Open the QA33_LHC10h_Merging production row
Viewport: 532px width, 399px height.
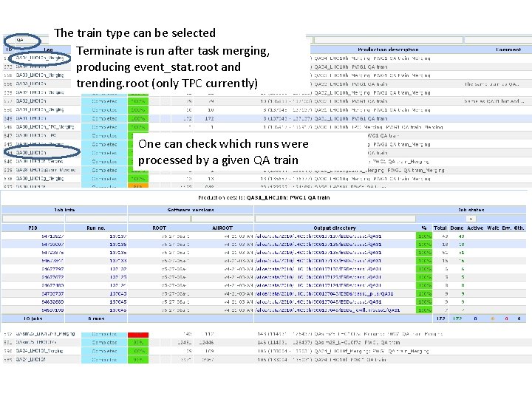tap(40, 75)
